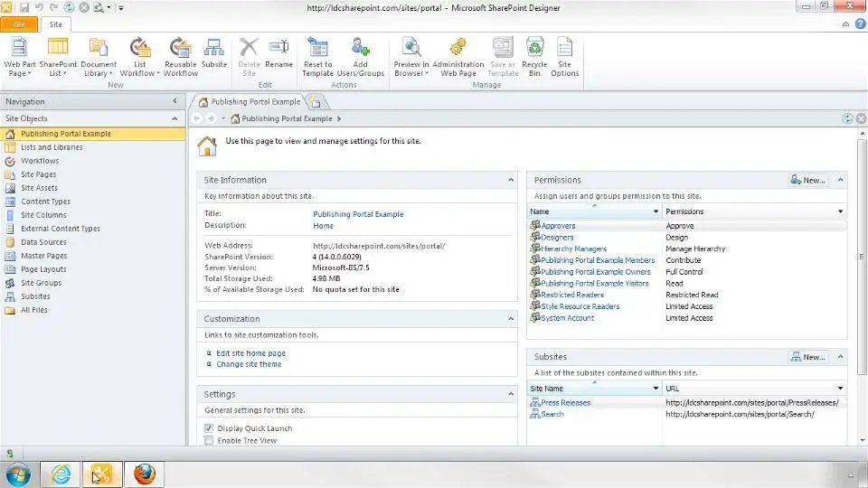Enable Tree View checkbox
Image resolution: width=868 pixels, height=488 pixels.
click(209, 441)
